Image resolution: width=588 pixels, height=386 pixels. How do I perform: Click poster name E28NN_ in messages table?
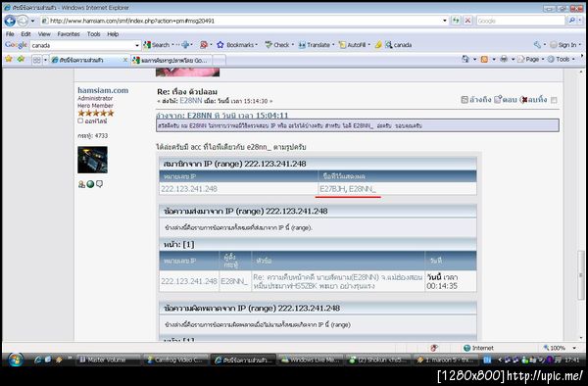click(233, 281)
